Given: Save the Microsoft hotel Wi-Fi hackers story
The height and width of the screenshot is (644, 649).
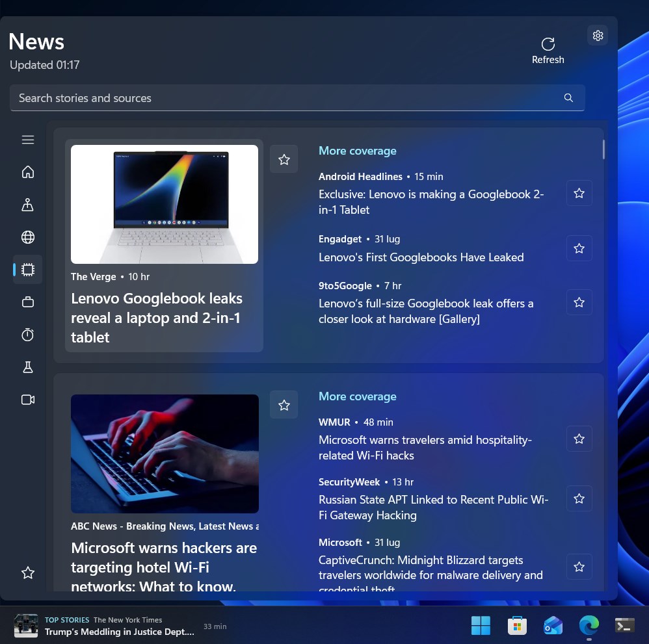Looking at the screenshot, I should pyautogui.click(x=284, y=405).
